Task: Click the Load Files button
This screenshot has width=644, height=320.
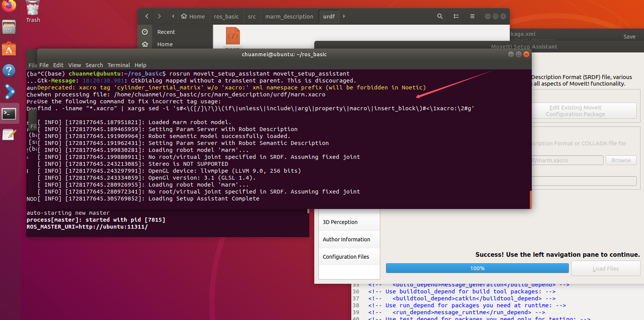Action: (x=605, y=268)
